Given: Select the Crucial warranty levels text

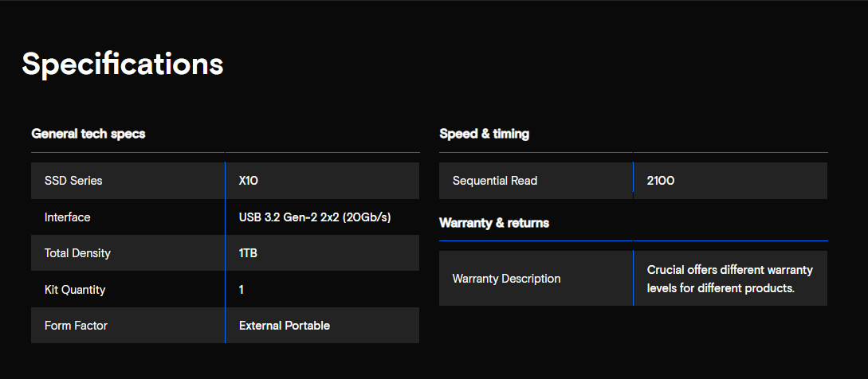Looking at the screenshot, I should (x=729, y=279).
